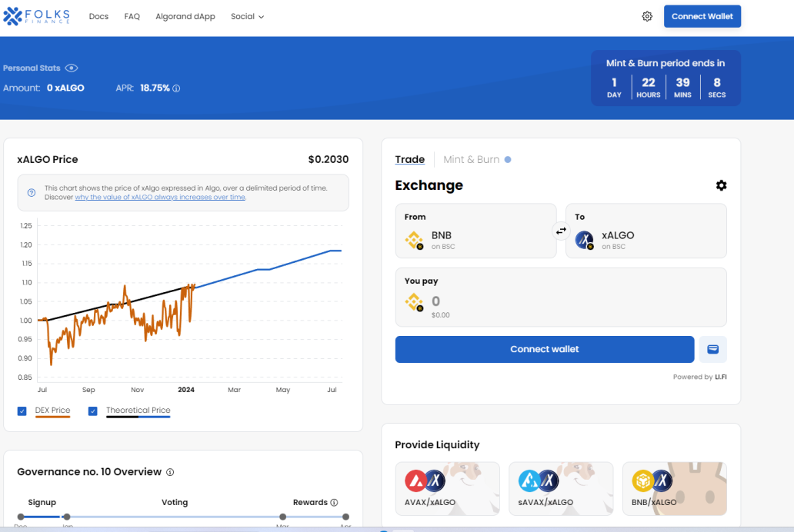The height and width of the screenshot is (532, 794).
Task: Click the first Signup timeline dot
Action: (21, 517)
